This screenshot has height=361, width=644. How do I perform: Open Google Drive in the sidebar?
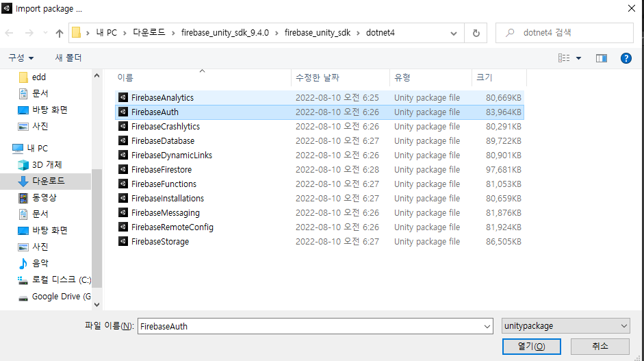pyautogui.click(x=56, y=297)
